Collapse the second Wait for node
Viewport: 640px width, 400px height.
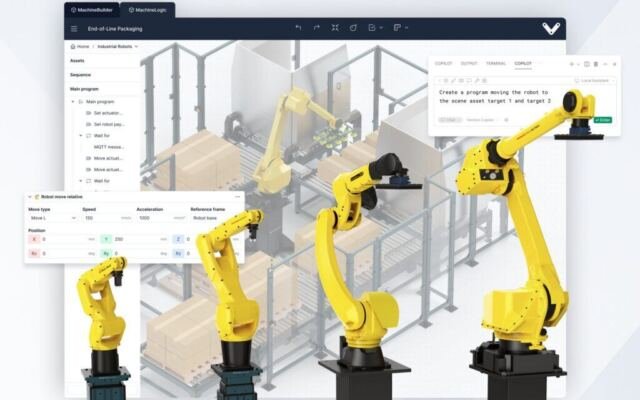coord(80,181)
